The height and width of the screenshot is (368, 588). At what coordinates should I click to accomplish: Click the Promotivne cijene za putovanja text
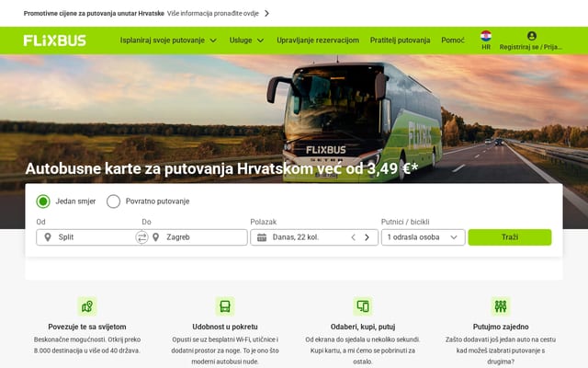(94, 14)
